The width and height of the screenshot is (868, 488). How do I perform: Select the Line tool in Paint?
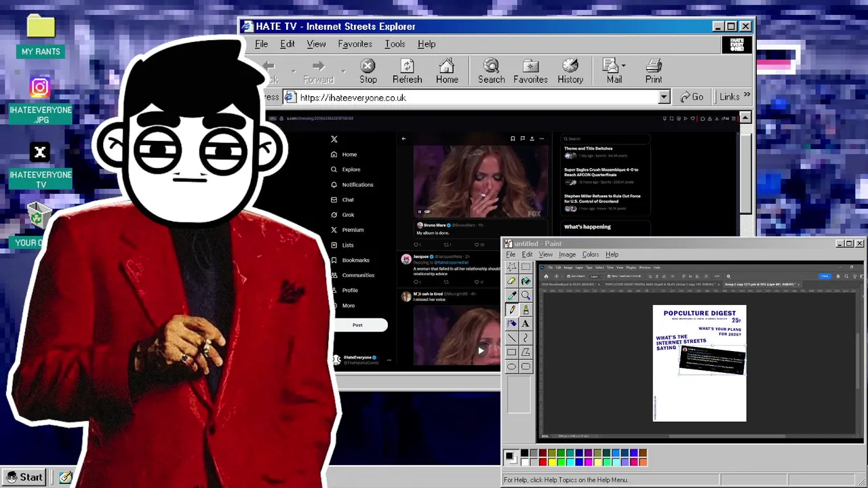tap(511, 338)
